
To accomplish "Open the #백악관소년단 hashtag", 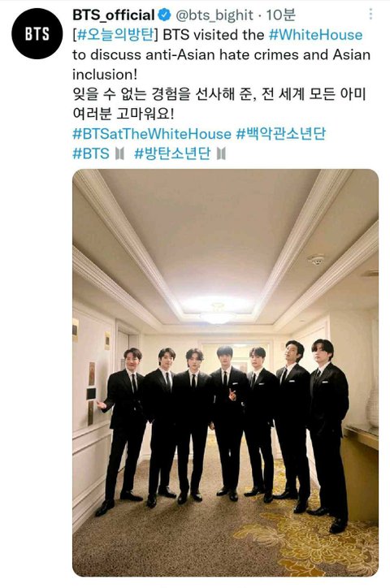I will 281,134.
